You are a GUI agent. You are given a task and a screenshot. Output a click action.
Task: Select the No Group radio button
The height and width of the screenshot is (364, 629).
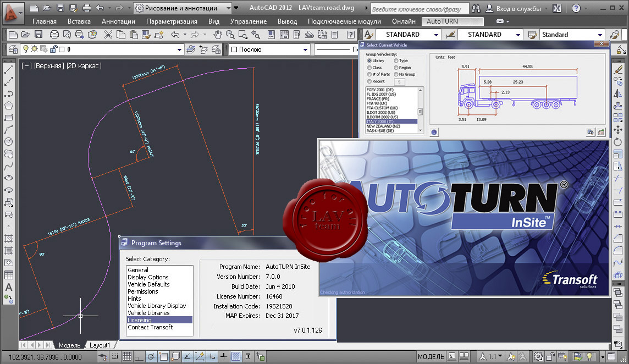tap(396, 74)
